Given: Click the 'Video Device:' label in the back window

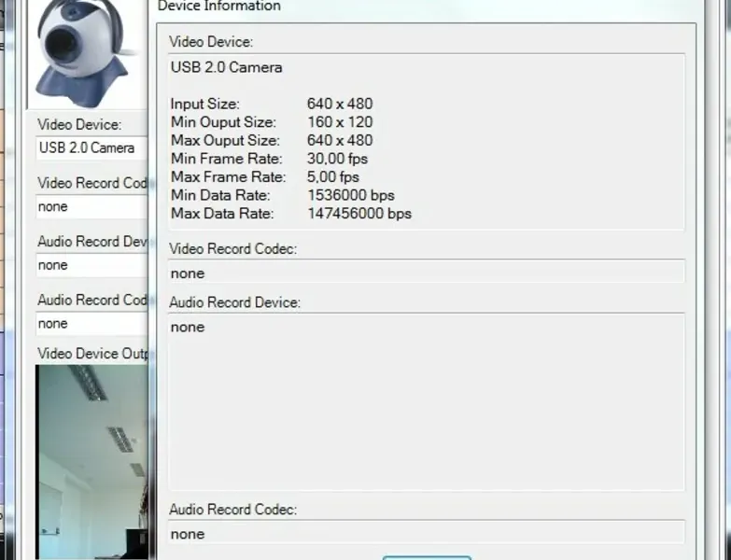Looking at the screenshot, I should tap(79, 125).
